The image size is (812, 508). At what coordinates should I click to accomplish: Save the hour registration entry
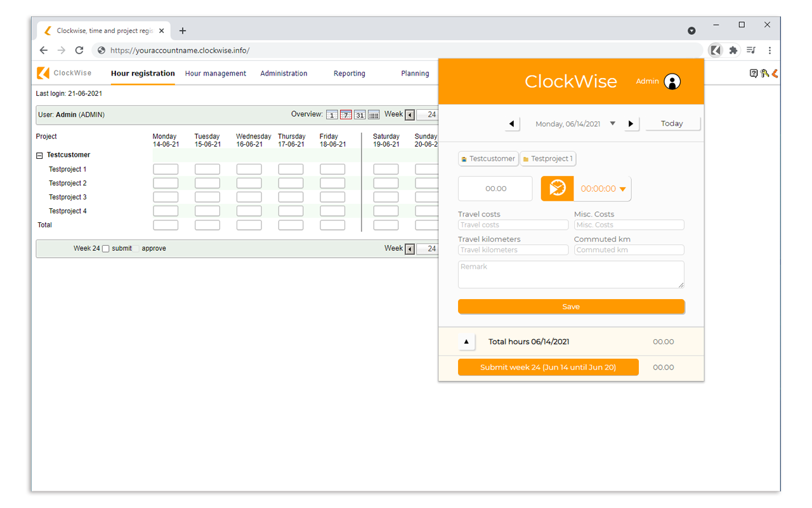click(571, 306)
